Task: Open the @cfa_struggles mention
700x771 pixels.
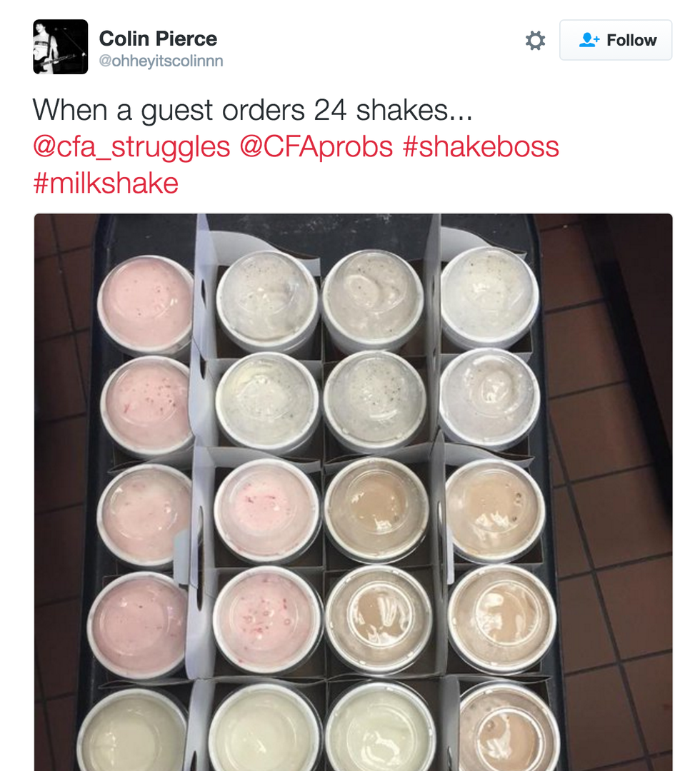Action: click(x=131, y=147)
